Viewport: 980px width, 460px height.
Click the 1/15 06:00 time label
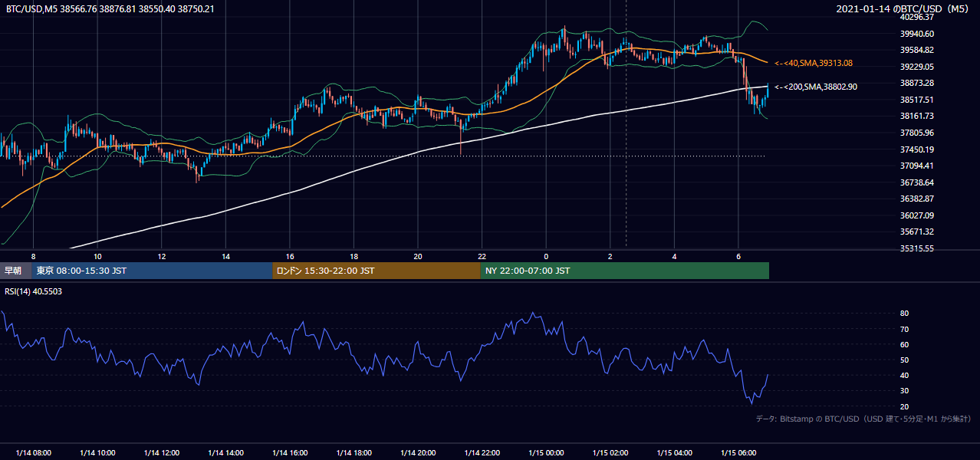click(x=738, y=452)
